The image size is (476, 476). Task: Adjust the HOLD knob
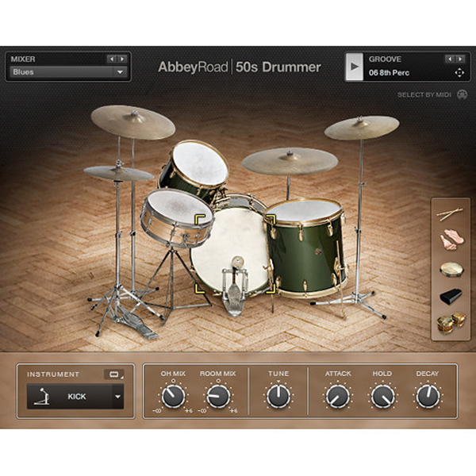coord(383,397)
